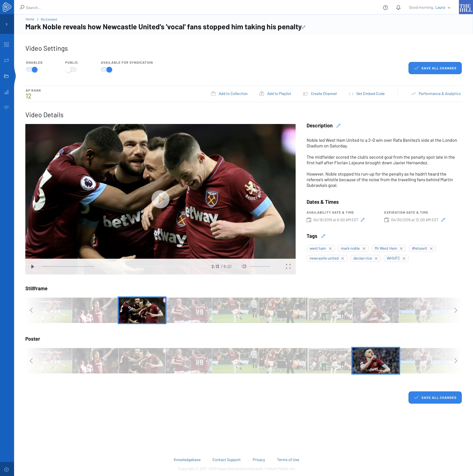Open the dashboard grid icon in sidebar
Image resolution: width=473 pixels, height=476 pixels.
(x=6, y=45)
